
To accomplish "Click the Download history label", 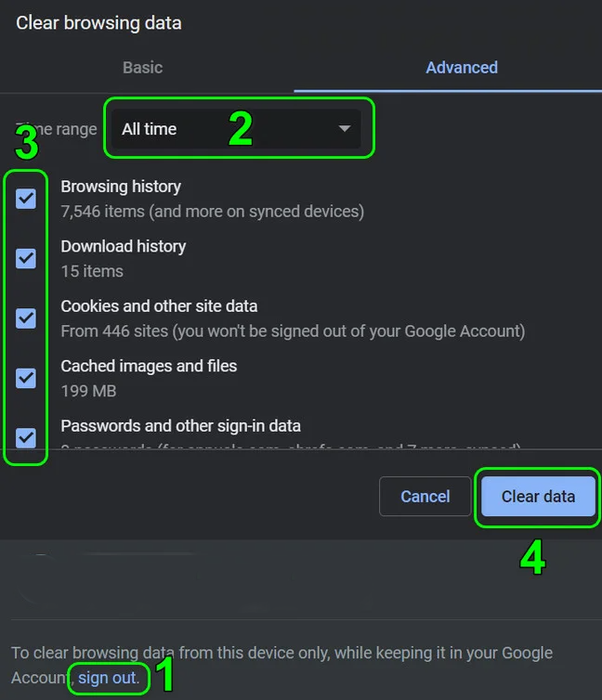I will [124, 246].
